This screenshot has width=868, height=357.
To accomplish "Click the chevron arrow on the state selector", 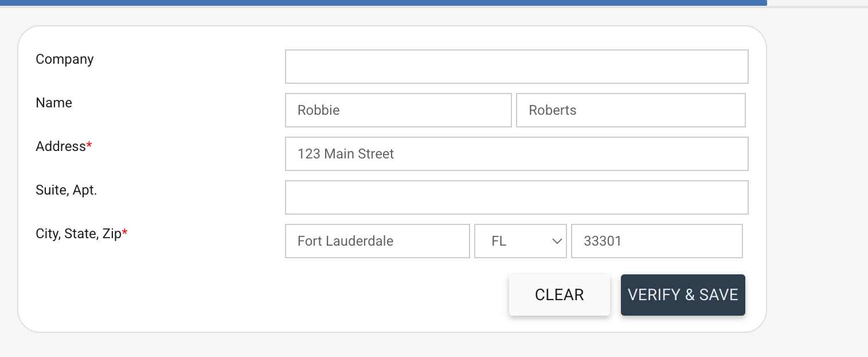I will click(x=557, y=241).
